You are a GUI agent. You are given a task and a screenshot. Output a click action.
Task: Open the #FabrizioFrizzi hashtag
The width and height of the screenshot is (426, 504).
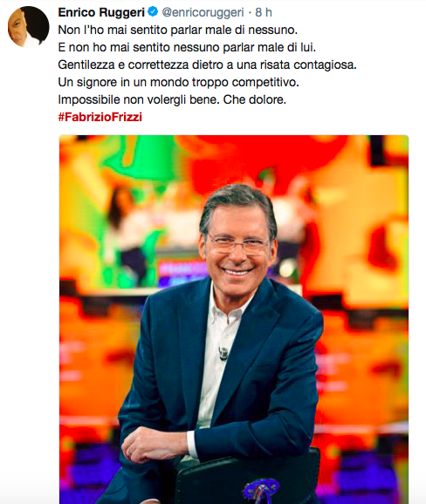point(100,117)
